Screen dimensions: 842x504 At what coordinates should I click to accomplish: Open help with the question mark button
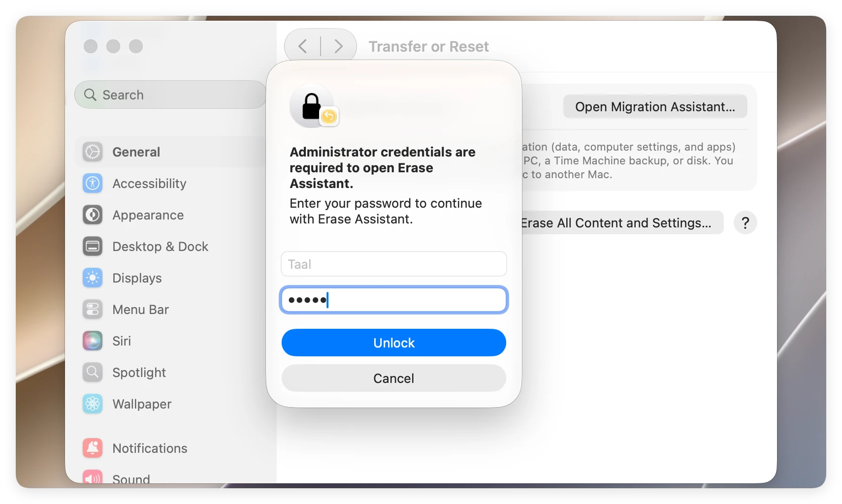tap(745, 223)
